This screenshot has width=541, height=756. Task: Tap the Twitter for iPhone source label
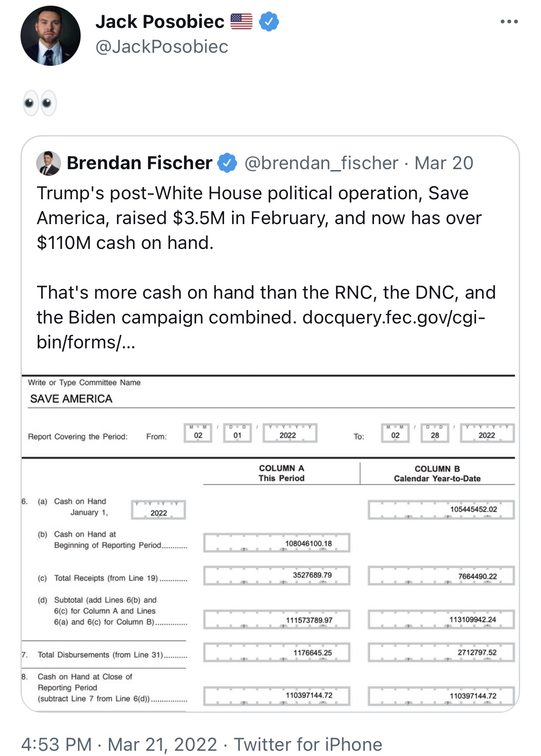[308, 744]
